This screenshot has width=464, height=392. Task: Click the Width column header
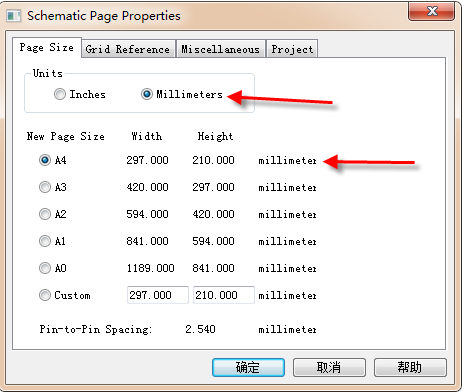pos(147,136)
